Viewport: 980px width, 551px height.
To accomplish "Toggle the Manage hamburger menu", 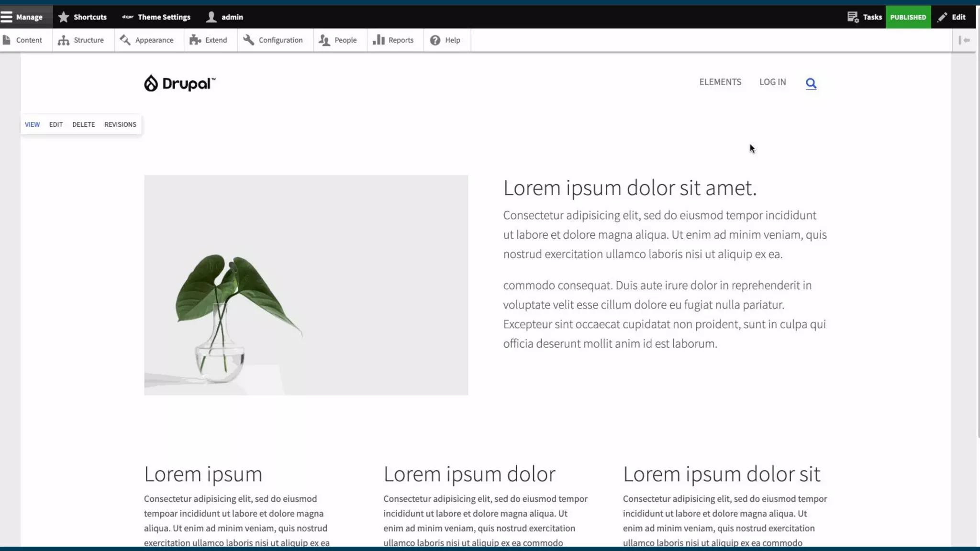I will click(x=22, y=17).
